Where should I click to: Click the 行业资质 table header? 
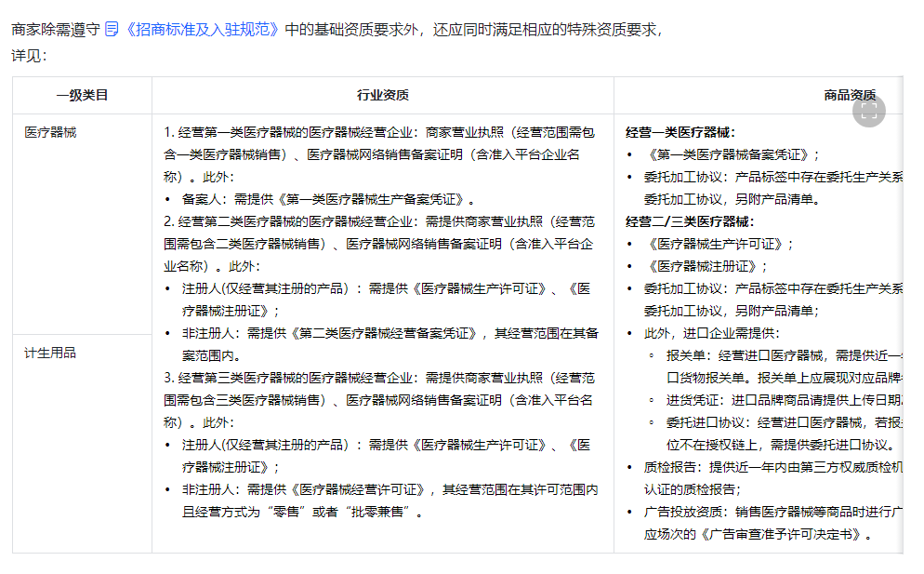382,94
